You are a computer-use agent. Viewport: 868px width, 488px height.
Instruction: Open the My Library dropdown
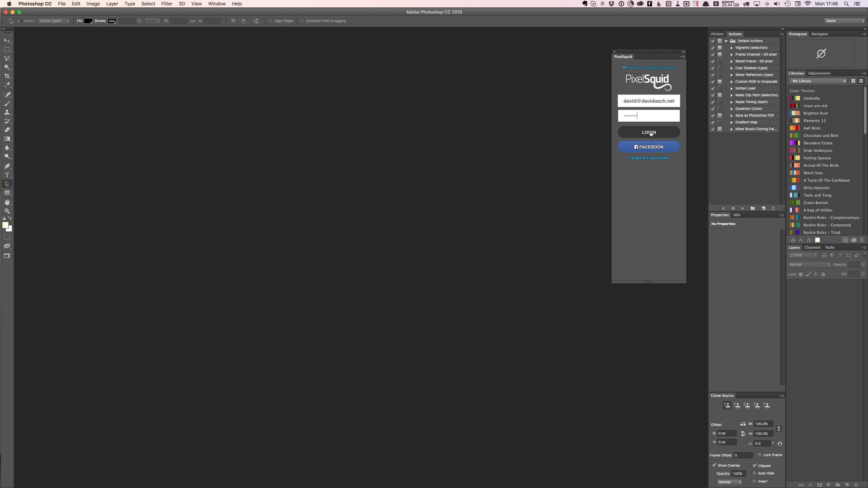(x=818, y=81)
